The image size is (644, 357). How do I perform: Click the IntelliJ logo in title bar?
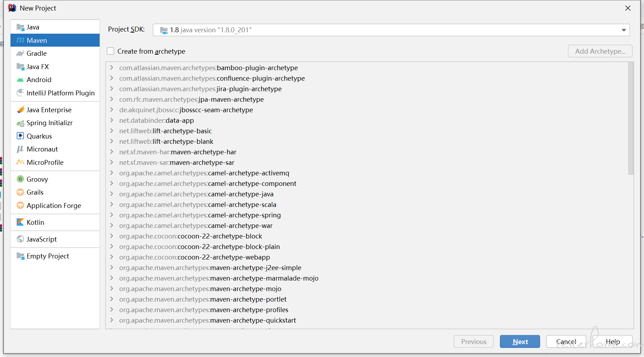tap(12, 8)
